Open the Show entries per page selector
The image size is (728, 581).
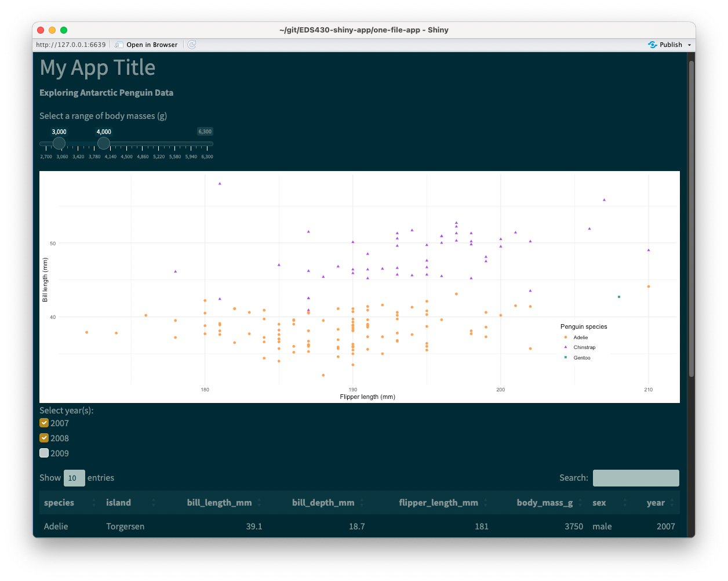[74, 478]
